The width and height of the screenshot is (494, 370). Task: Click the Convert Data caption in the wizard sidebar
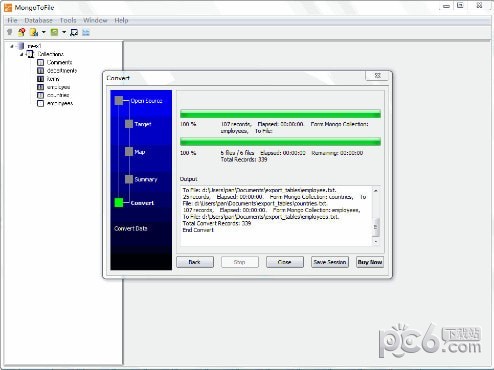pyautogui.click(x=131, y=228)
